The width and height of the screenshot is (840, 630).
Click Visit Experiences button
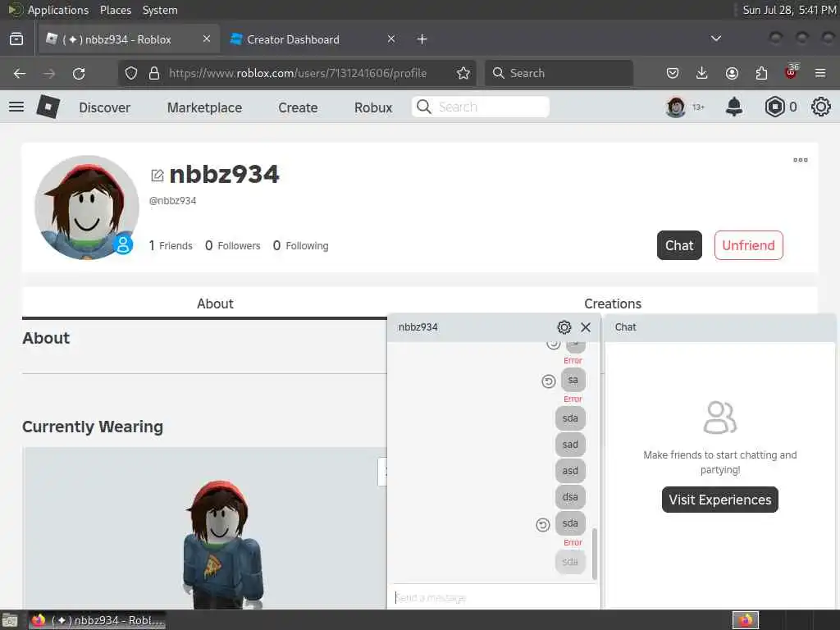(x=720, y=500)
